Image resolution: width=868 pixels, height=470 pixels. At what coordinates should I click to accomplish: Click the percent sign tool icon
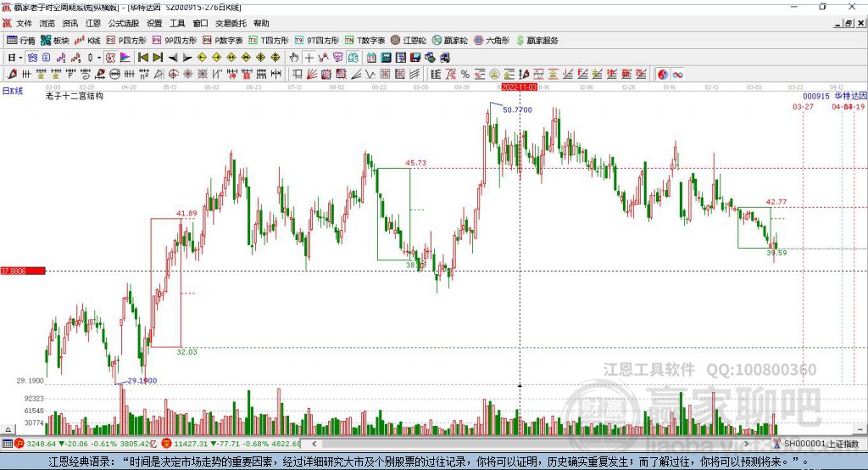tap(465, 75)
